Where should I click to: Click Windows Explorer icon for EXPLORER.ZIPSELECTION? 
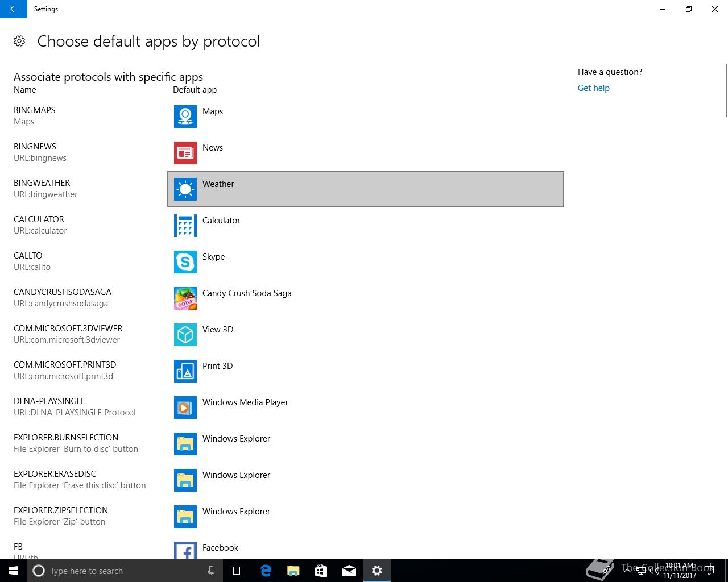point(185,517)
